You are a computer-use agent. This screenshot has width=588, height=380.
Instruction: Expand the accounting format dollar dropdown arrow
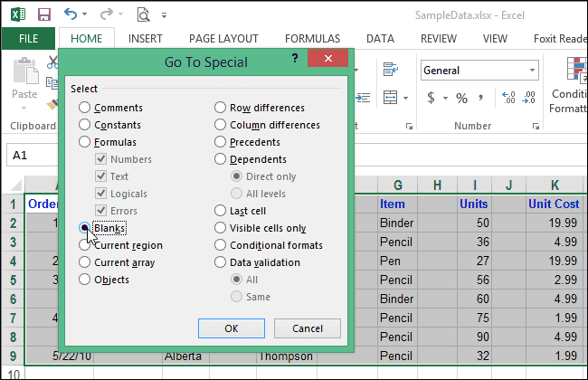444,98
